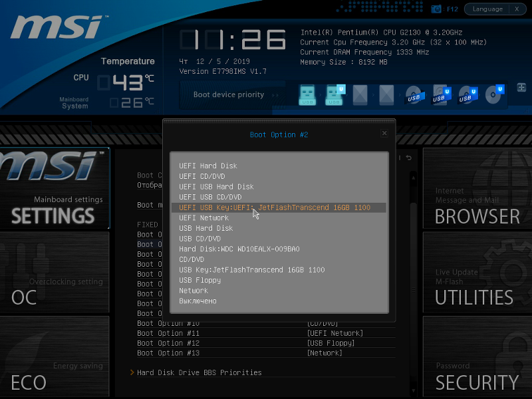The width and height of the screenshot is (532, 399).
Task: Select UEFI USB Hard Disk option
Action: point(279,187)
